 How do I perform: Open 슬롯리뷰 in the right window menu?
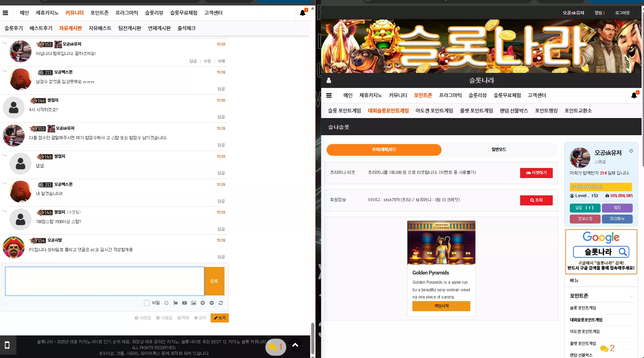[477, 95]
